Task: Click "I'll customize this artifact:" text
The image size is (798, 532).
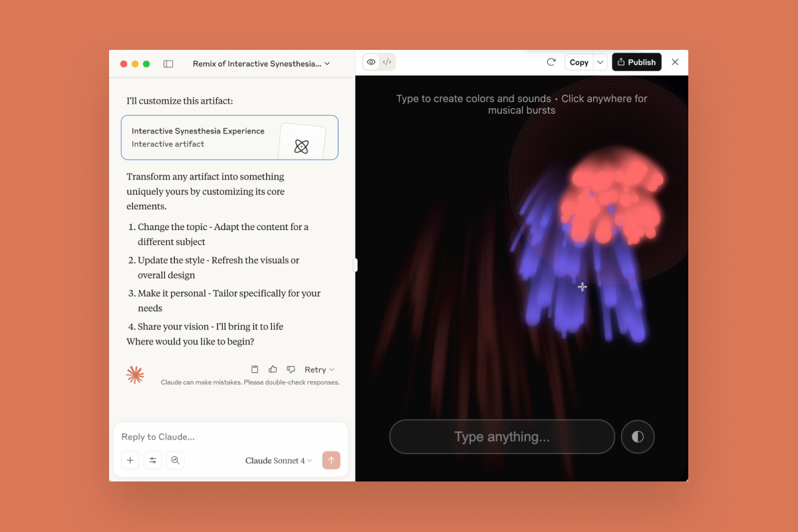Action: click(180, 101)
